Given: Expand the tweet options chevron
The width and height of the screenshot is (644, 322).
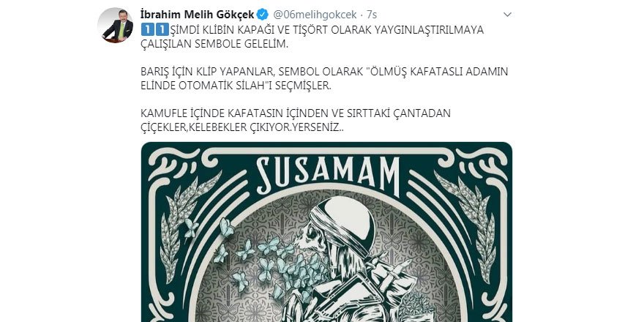Looking at the screenshot, I should 507,15.
